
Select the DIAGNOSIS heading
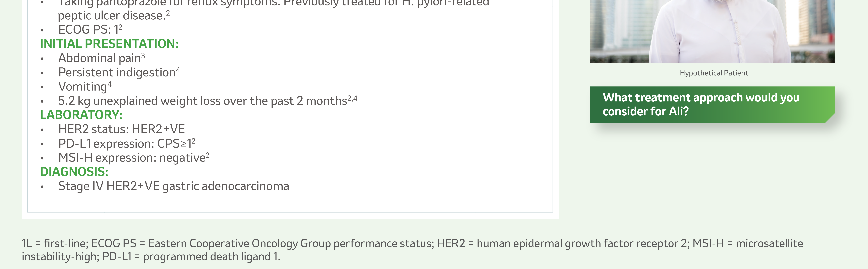coord(74,172)
